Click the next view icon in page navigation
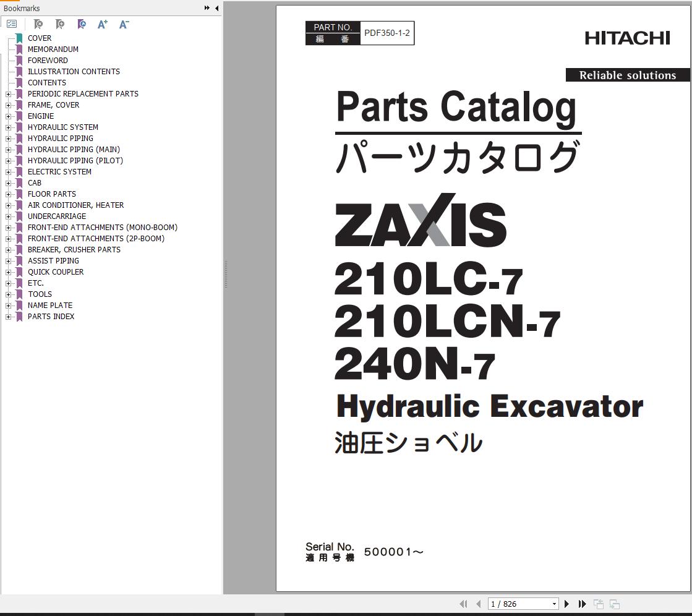Viewport: 692px width, 616px height. (614, 604)
